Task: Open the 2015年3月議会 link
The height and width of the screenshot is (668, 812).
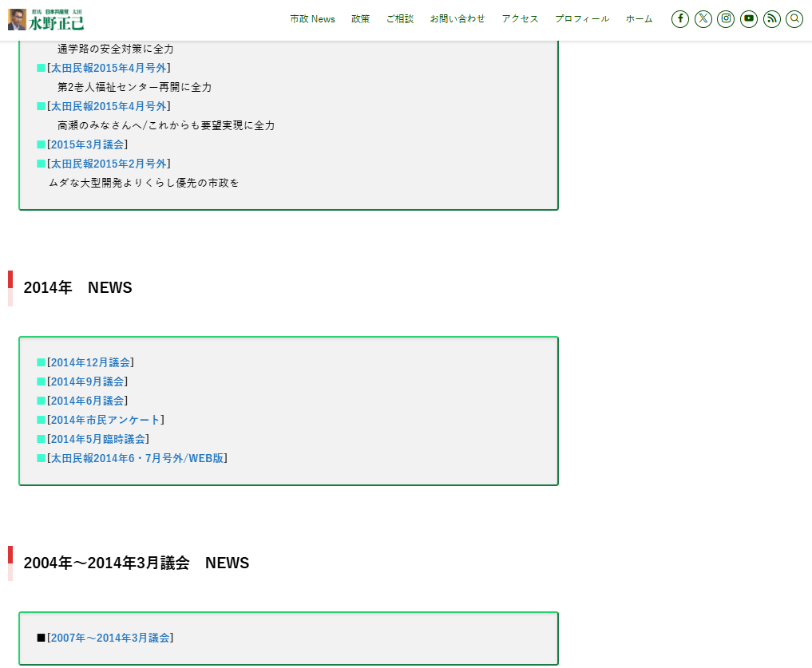Action: coord(87,144)
